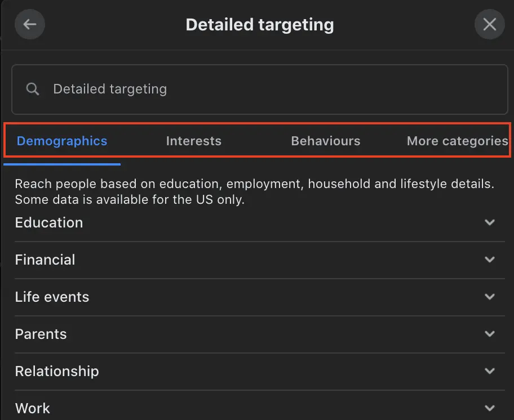514x420 pixels.
Task: Click the Relationship chevron arrow
Action: tap(490, 371)
